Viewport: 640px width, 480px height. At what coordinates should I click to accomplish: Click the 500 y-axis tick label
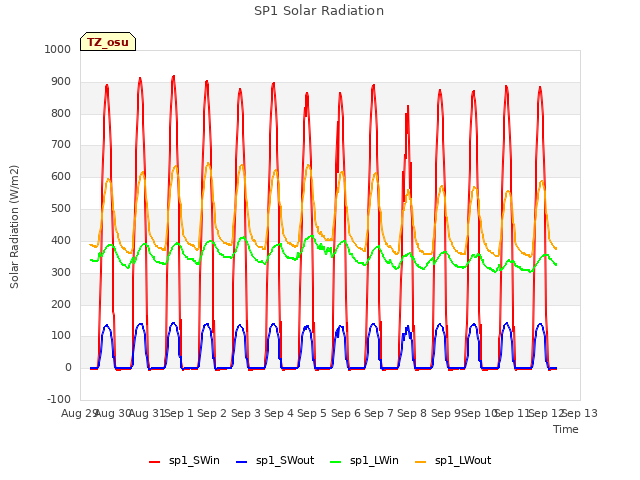coord(61,208)
